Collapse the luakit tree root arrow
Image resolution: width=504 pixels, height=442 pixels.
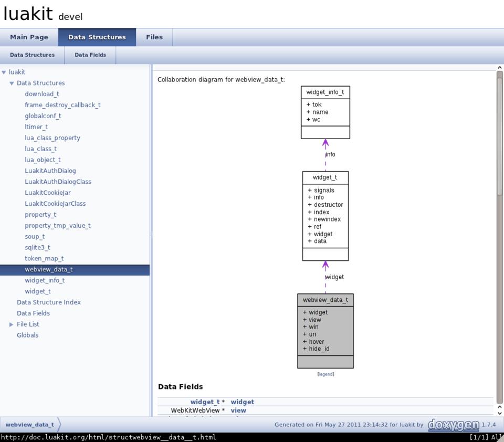click(4, 72)
